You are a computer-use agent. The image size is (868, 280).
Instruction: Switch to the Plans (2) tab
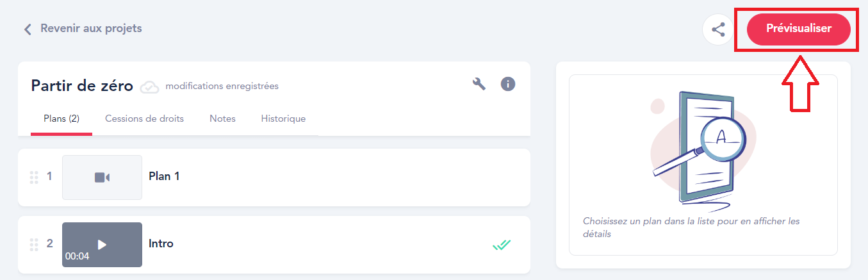pos(61,119)
